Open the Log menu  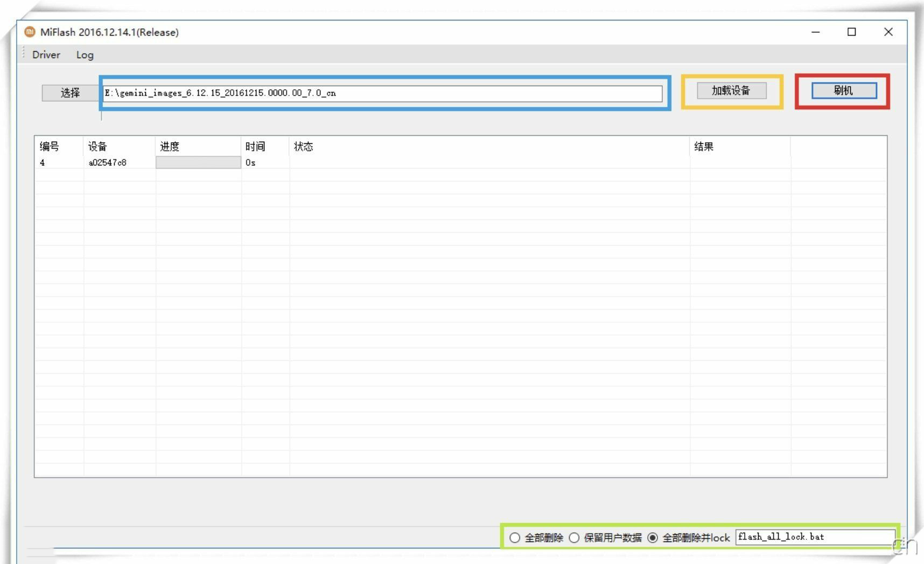tap(85, 54)
